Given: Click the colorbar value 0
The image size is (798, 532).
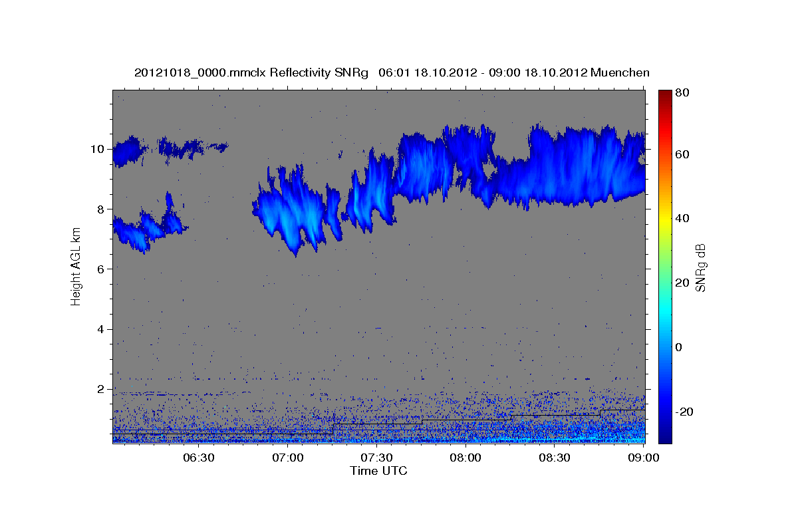Looking at the screenshot, I should tap(679, 347).
